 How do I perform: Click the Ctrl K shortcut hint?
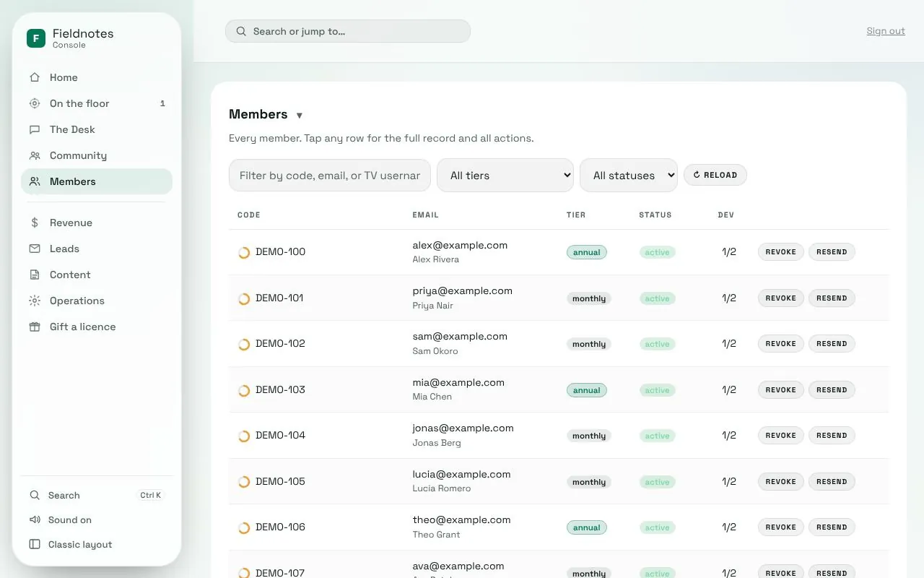(x=151, y=496)
